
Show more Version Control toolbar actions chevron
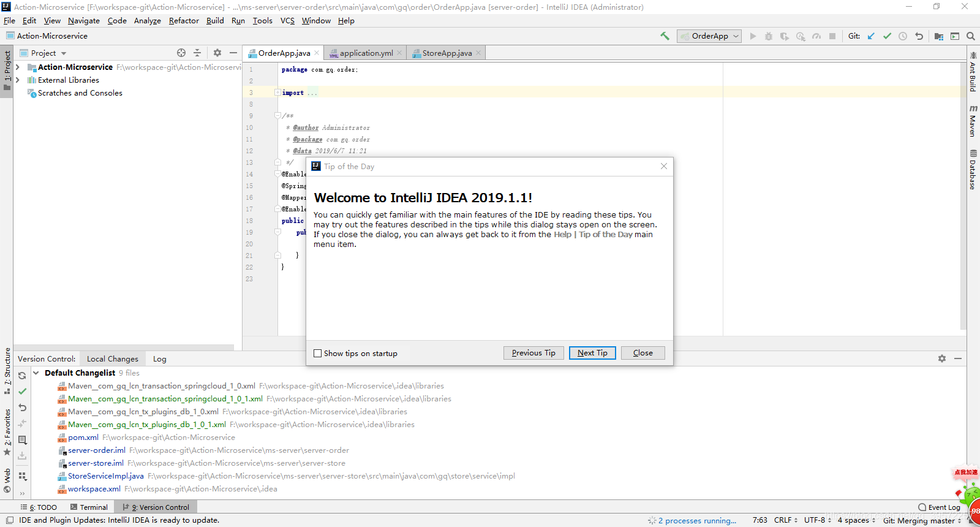pos(22,493)
